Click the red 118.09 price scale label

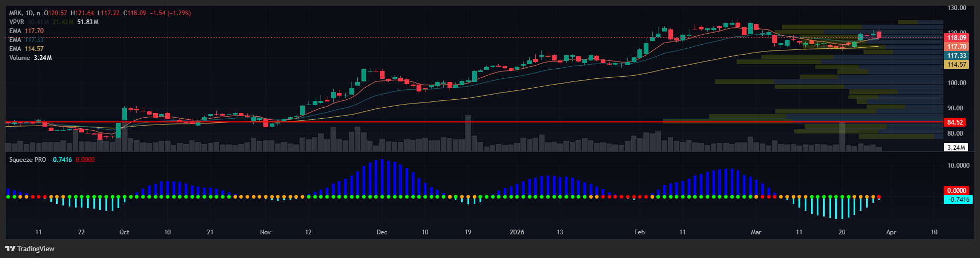pyautogui.click(x=956, y=38)
